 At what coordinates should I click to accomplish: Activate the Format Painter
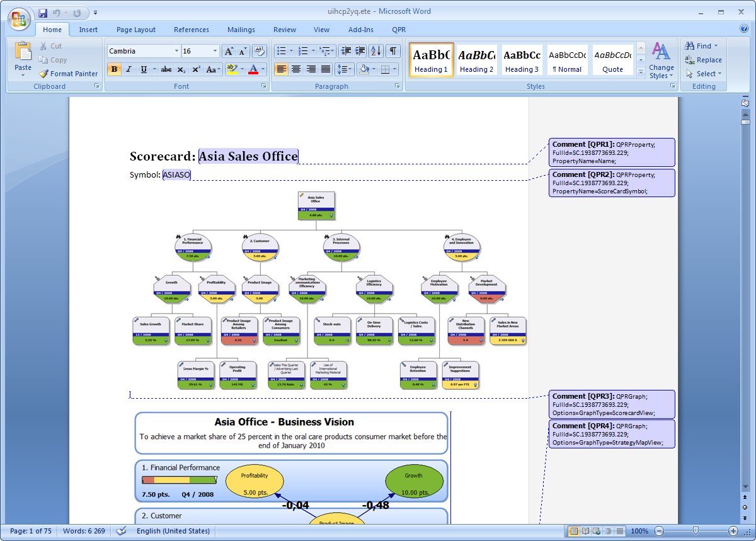(x=69, y=74)
